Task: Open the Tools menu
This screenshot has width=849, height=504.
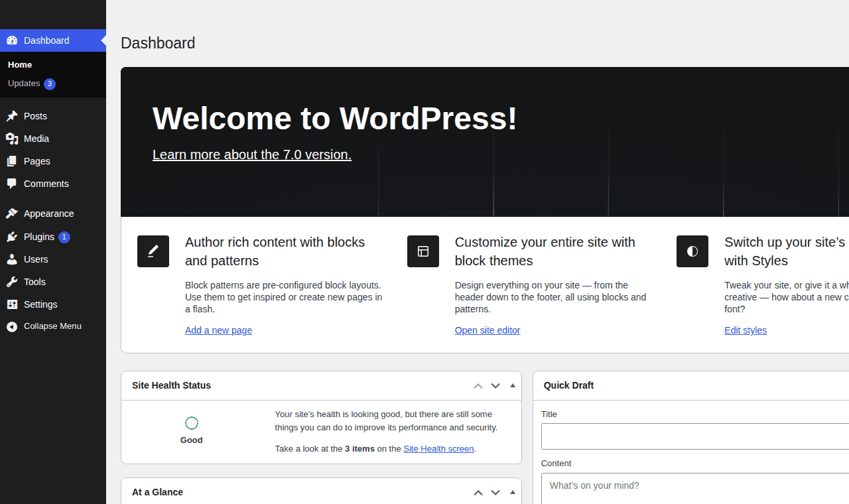Action: [x=53, y=282]
